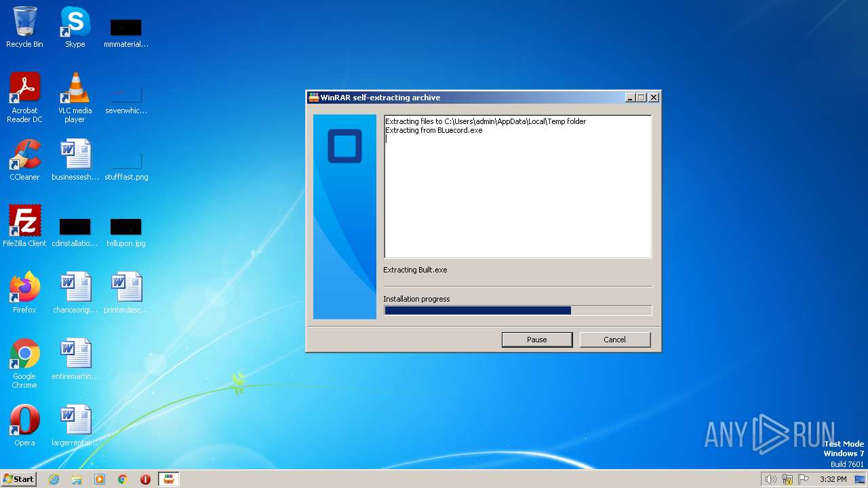This screenshot has width=868, height=488.
Task: Click the WinRAR title bar icon
Action: [x=313, y=98]
